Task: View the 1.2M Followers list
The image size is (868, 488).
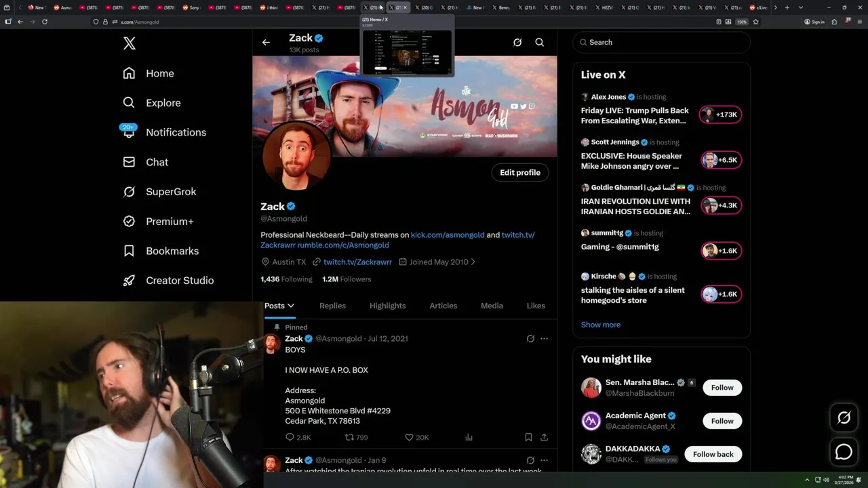Action: 347,279
